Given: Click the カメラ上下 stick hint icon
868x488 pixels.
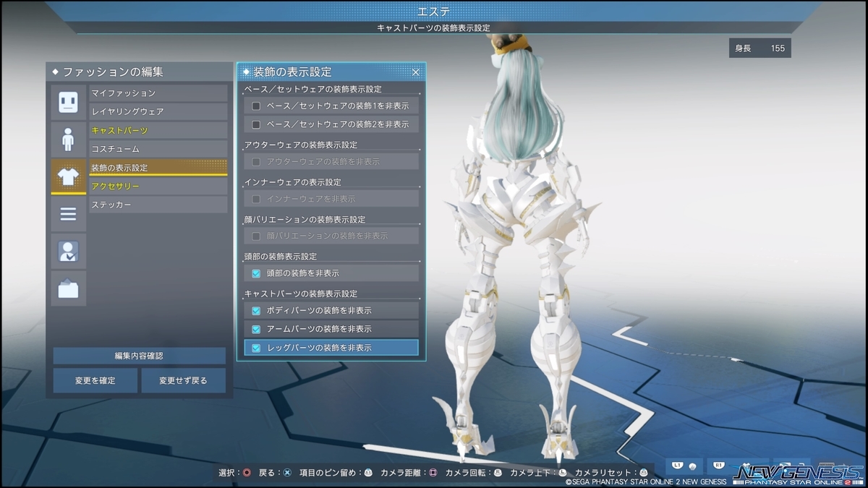Looking at the screenshot, I should 562,472.
